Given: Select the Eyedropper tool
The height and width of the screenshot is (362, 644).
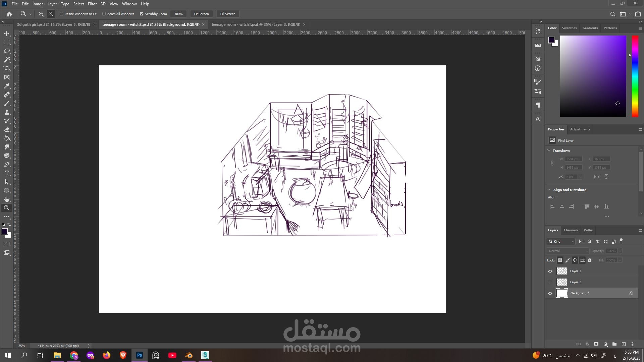Looking at the screenshot, I should [x=7, y=86].
